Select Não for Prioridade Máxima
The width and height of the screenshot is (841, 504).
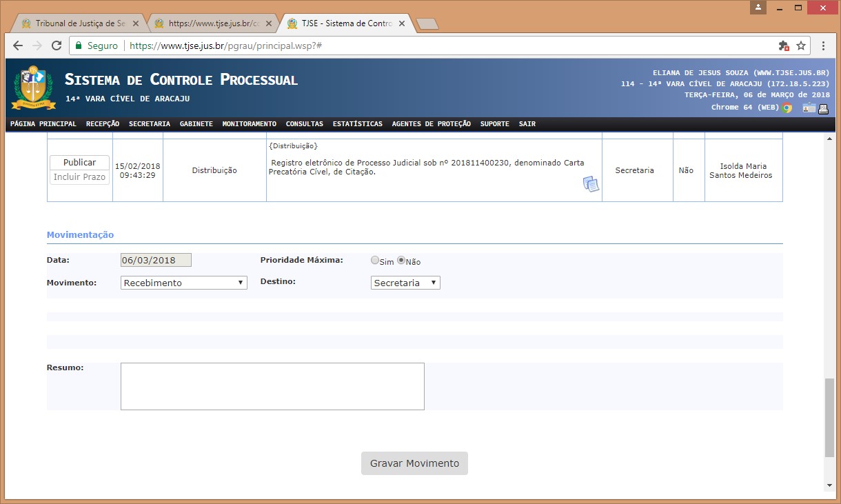click(x=401, y=261)
